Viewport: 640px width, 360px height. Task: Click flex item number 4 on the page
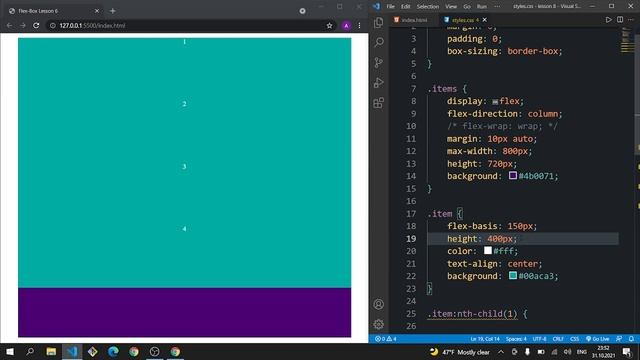(x=184, y=229)
